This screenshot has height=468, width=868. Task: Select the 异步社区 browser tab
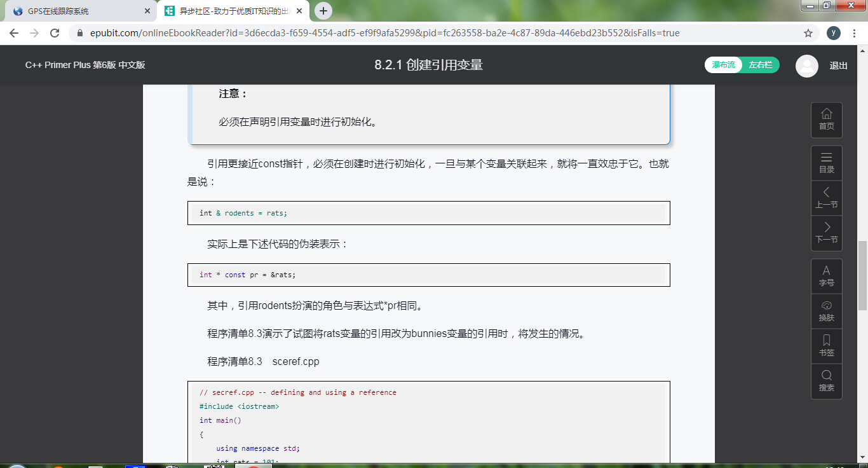229,11
